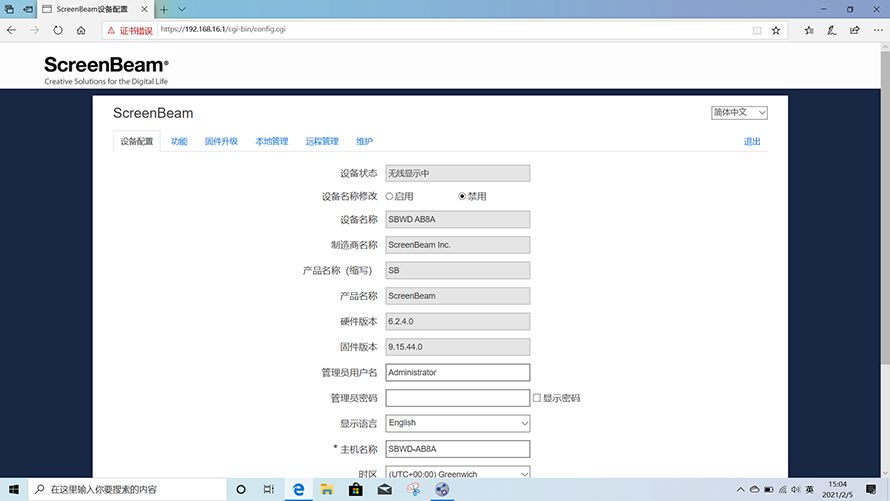Click the 退出 logout link
Screen dimensions: 890x501
tap(752, 141)
